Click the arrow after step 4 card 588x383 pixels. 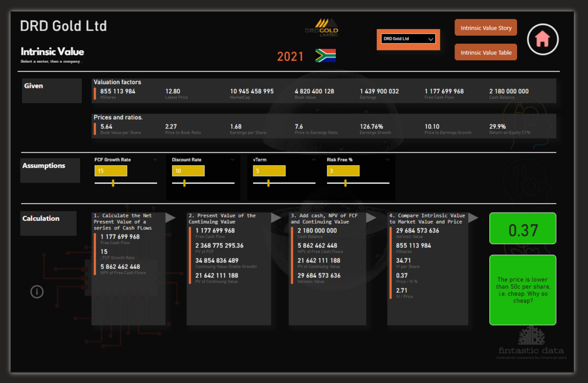pyautogui.click(x=473, y=217)
